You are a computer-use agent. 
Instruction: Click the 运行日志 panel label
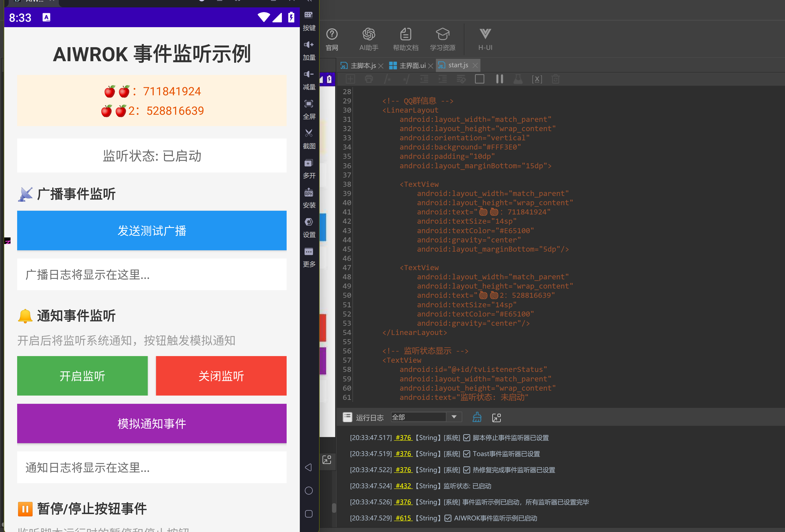pos(369,418)
